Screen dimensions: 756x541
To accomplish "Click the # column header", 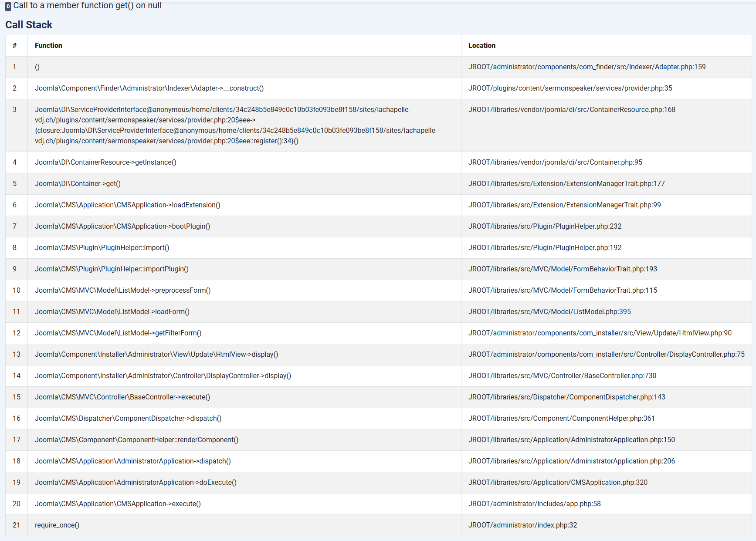I will tap(14, 45).
